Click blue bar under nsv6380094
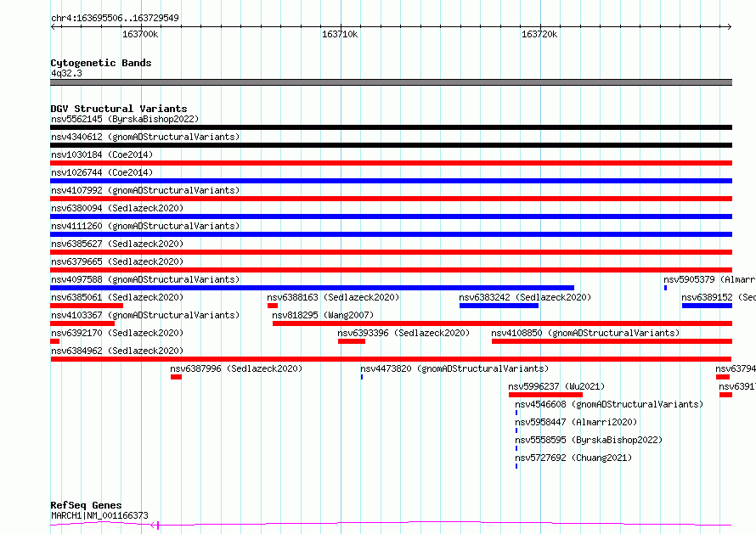The height and width of the screenshot is (534, 756). pyautogui.click(x=391, y=216)
